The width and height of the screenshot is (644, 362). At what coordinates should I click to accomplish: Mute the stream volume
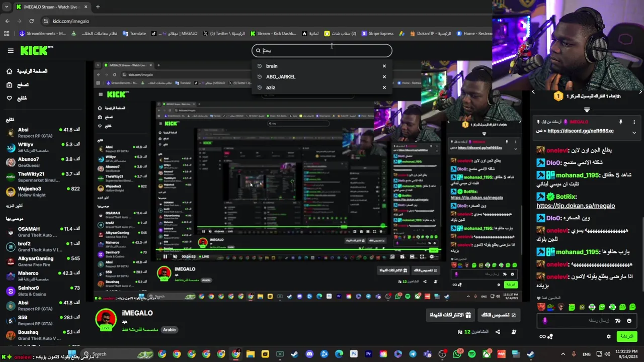[175, 256]
